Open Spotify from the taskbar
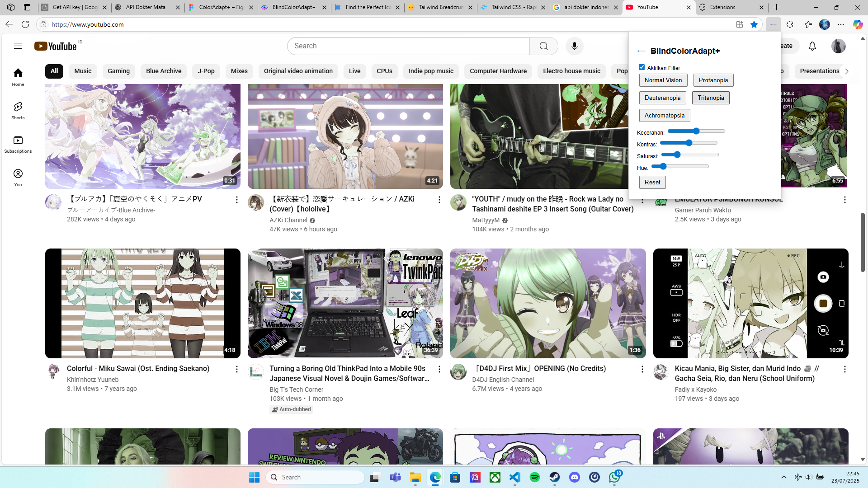This screenshot has height=488, width=868. pos(535,477)
